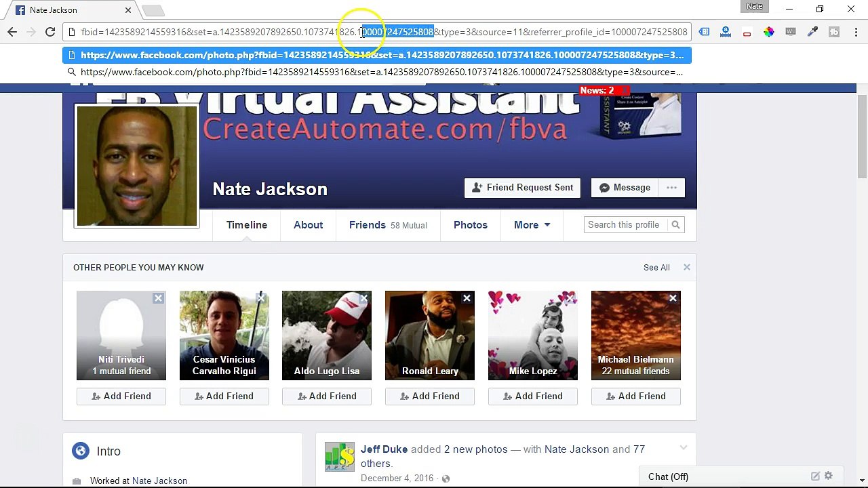Click the Intro globe icon
Image resolution: width=868 pixels, height=488 pixels.
81,451
